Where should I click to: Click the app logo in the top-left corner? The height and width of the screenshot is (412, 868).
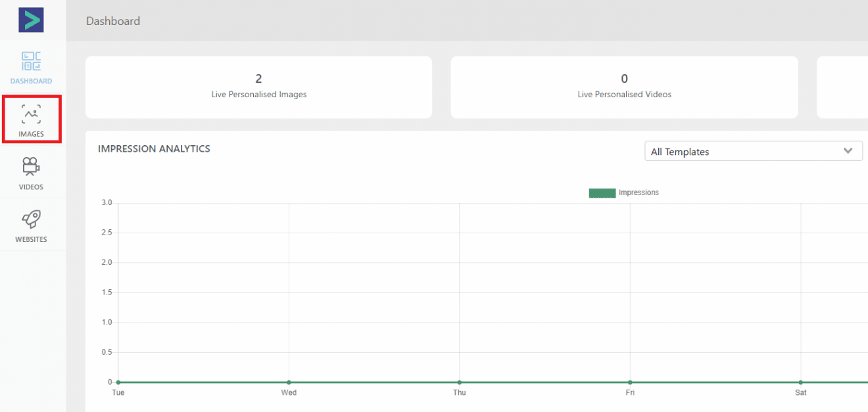[x=31, y=20]
